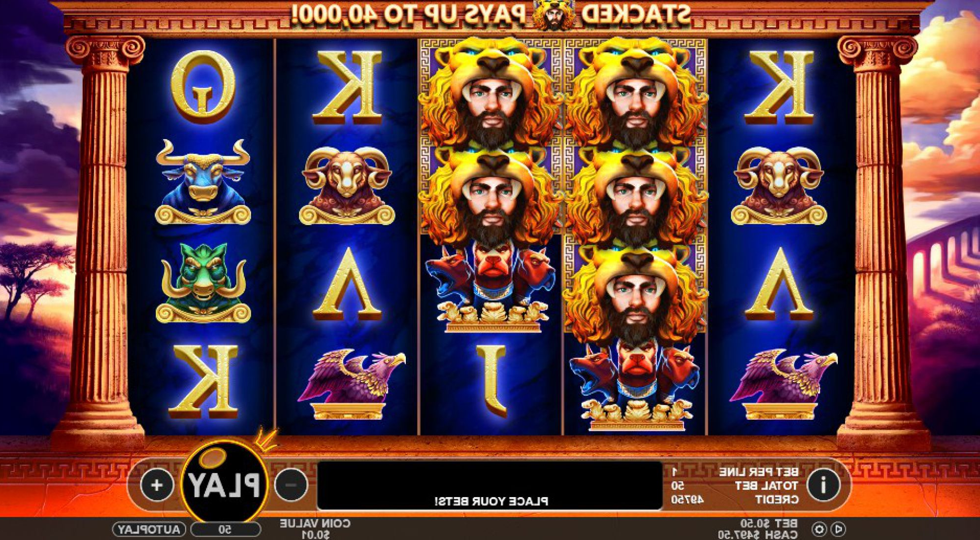Click the AUTOPLAY button
This screenshot has height=540, width=980.
(x=149, y=530)
